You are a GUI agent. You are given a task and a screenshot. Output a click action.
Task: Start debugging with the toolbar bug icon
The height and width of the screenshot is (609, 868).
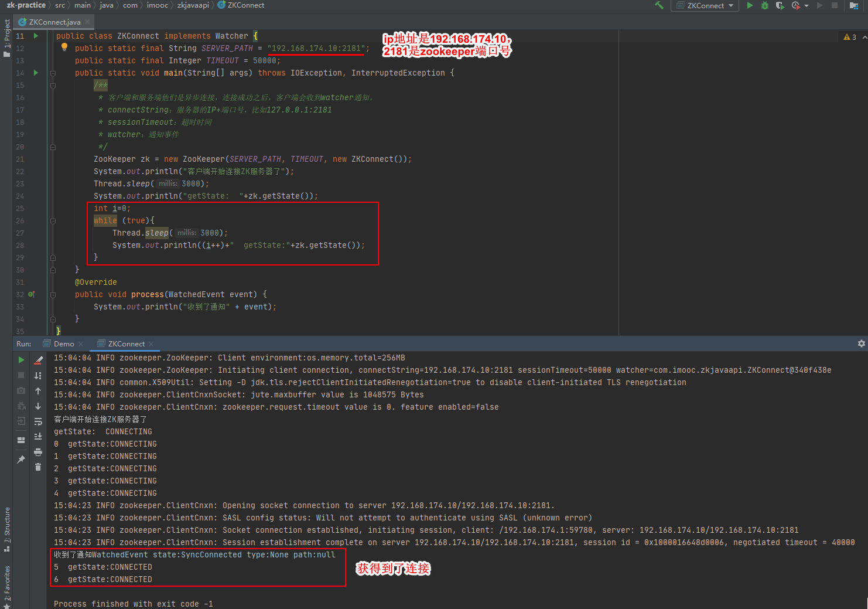765,5
